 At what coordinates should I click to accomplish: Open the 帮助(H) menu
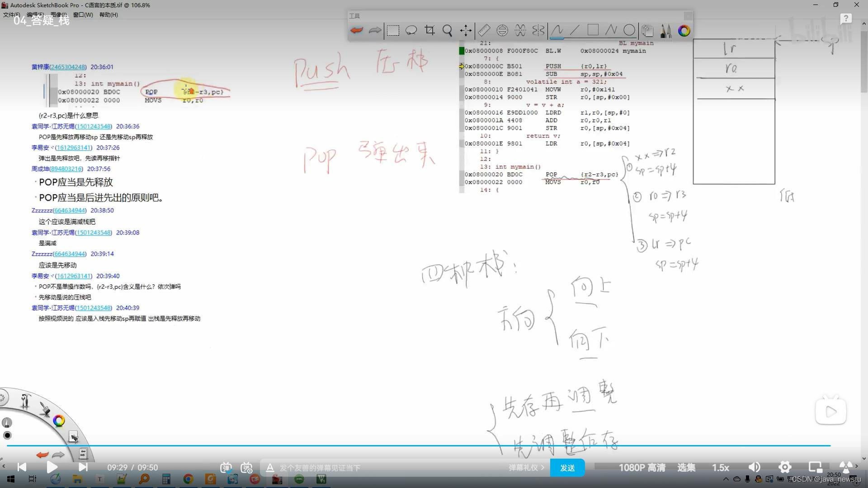pyautogui.click(x=108, y=14)
